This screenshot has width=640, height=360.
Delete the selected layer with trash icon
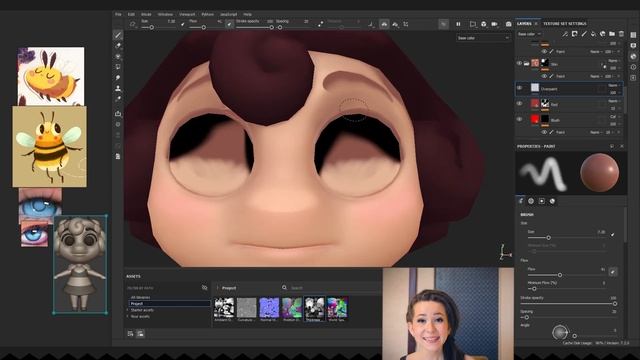pyautogui.click(x=621, y=34)
